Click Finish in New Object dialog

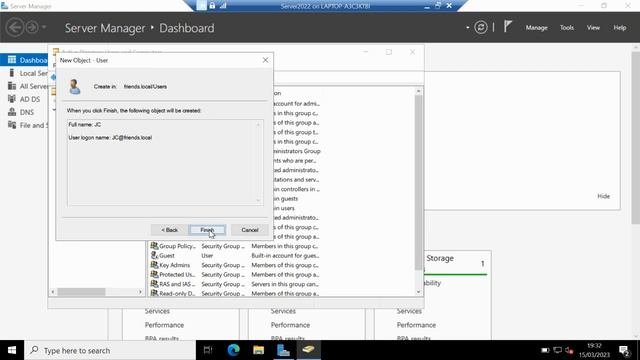pos(207,230)
